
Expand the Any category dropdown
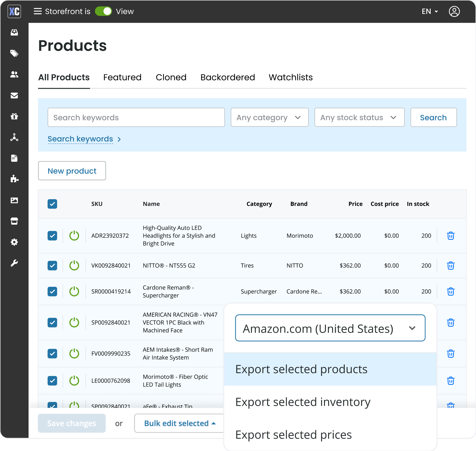click(x=269, y=117)
